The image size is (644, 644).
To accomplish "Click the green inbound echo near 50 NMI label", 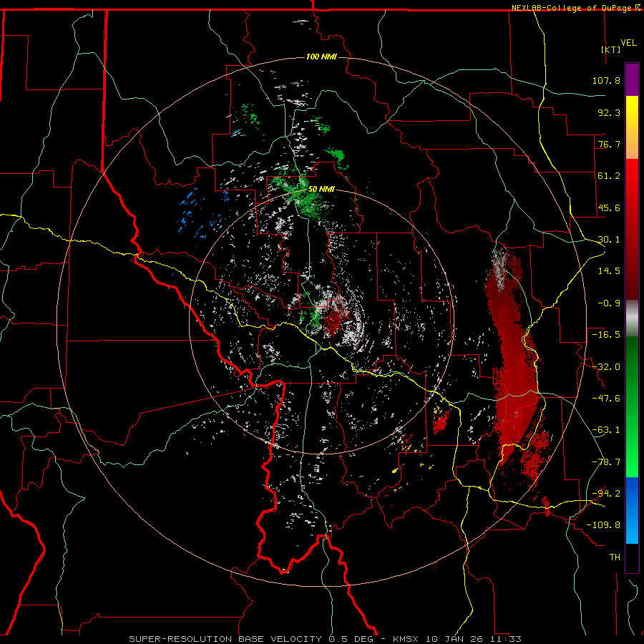I will [306, 198].
